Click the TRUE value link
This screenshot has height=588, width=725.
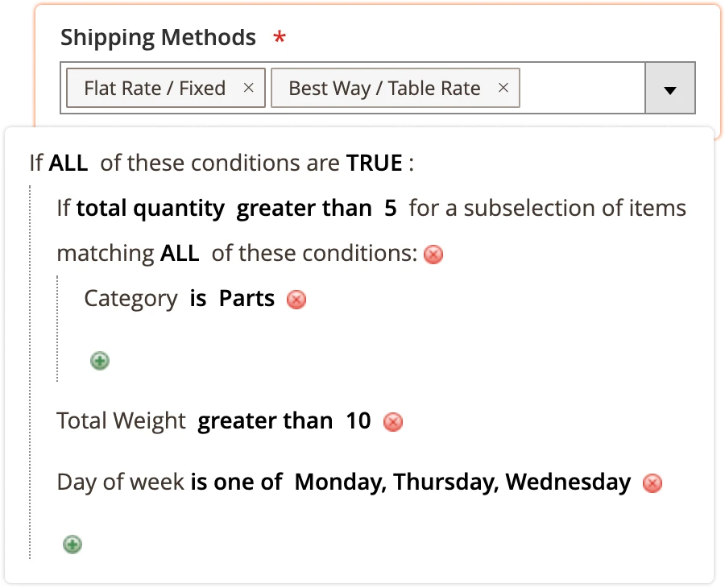pos(375,163)
